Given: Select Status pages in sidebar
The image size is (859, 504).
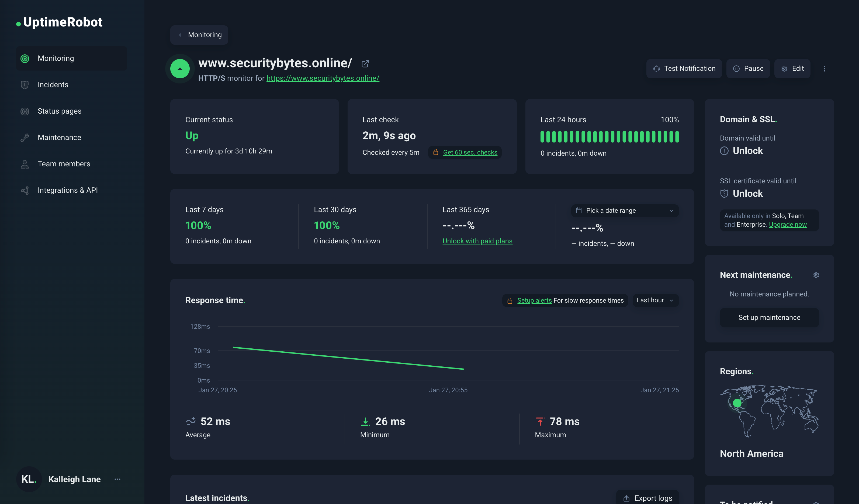Looking at the screenshot, I should click(x=25, y=111).
